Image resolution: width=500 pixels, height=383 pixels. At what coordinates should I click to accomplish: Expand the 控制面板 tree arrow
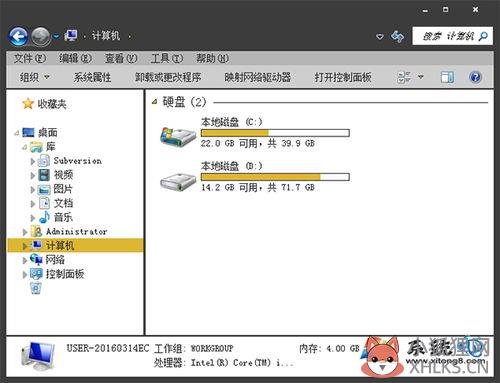tap(25, 274)
